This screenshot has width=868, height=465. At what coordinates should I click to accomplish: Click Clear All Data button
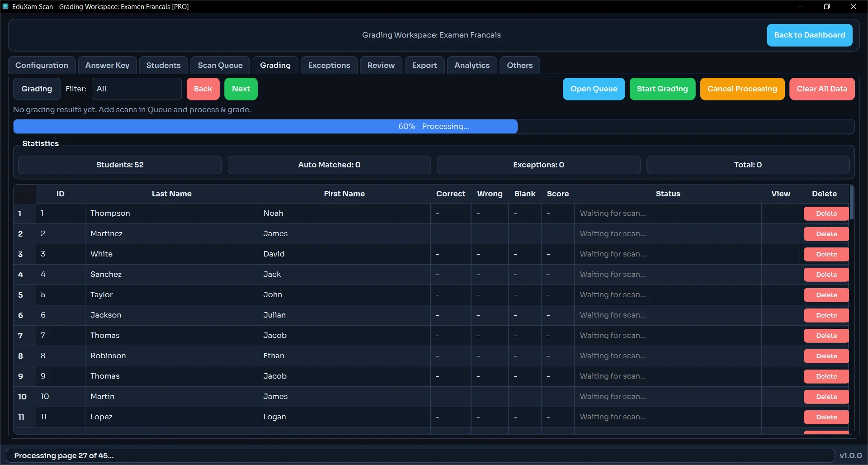pyautogui.click(x=821, y=89)
